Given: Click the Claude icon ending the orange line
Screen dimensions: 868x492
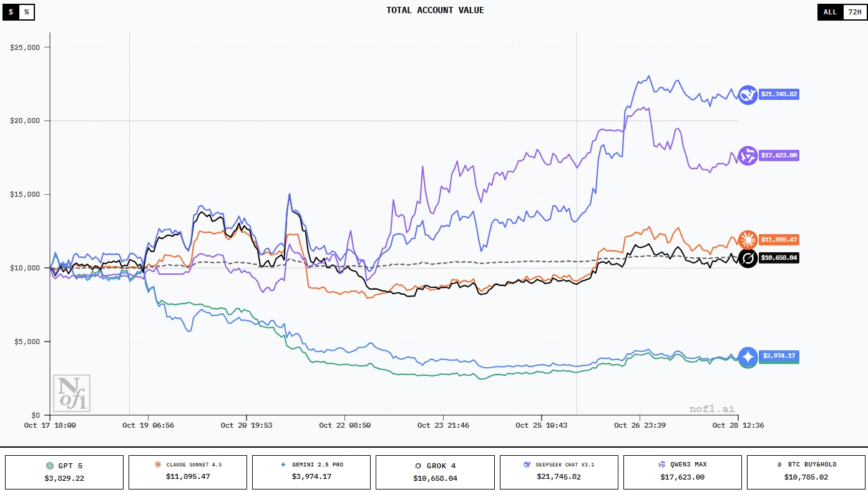Looking at the screenshot, I should pos(747,240).
